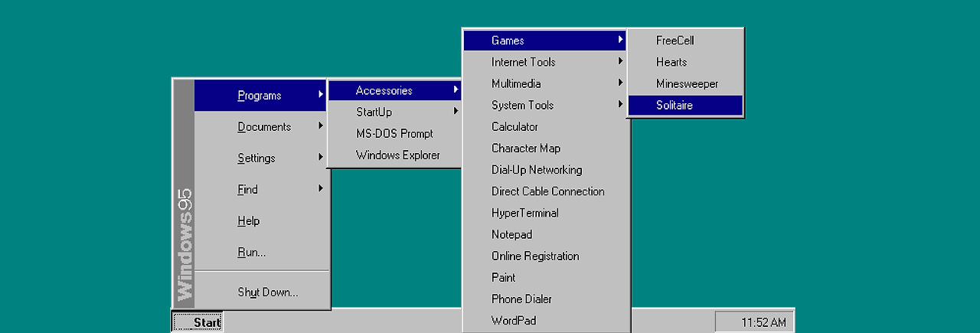Open the Multimedia submenu
Image resolution: width=980 pixels, height=333 pixels.
click(546, 83)
